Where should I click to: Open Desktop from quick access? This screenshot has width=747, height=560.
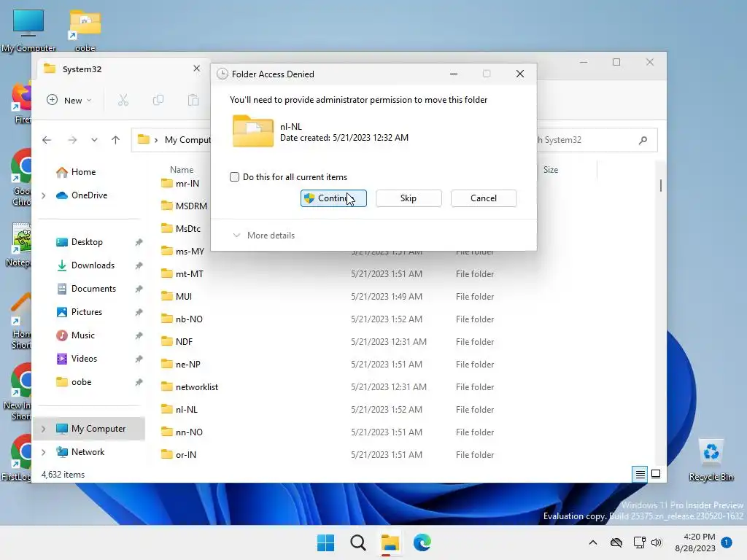point(80,242)
